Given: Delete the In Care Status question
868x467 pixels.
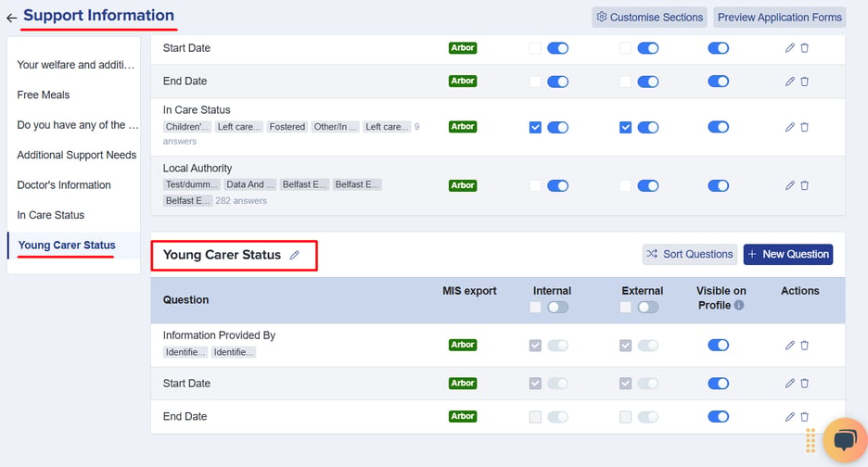Looking at the screenshot, I should point(805,127).
